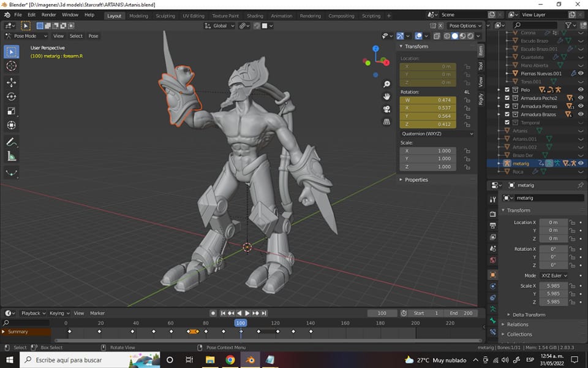The width and height of the screenshot is (588, 368).
Task: Open the Playback dropdown in timeline
Action: tap(33, 313)
